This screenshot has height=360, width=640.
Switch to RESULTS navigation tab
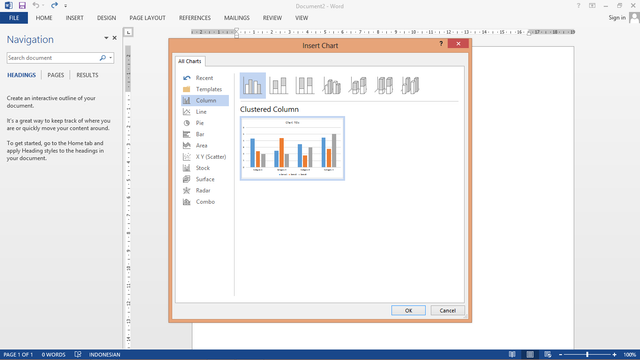(87, 75)
